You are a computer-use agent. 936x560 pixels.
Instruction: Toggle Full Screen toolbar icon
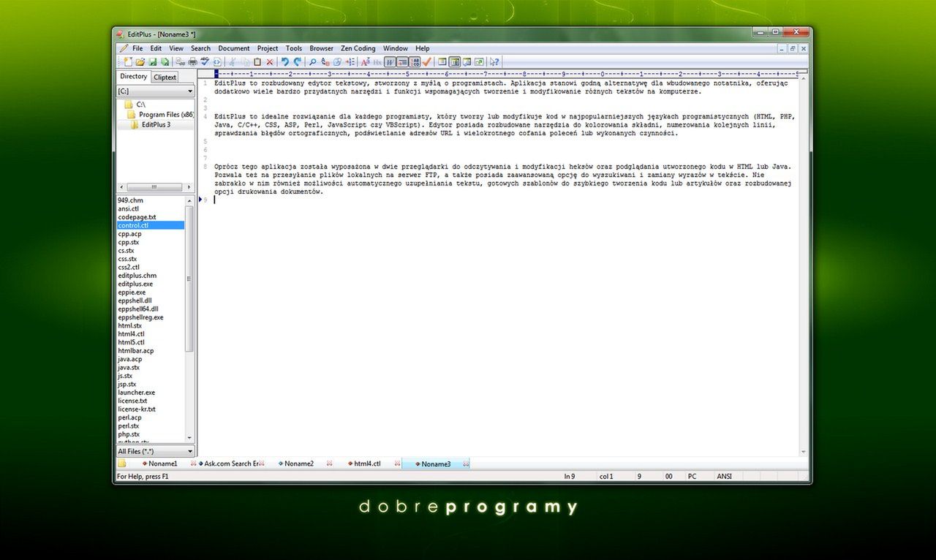point(479,62)
